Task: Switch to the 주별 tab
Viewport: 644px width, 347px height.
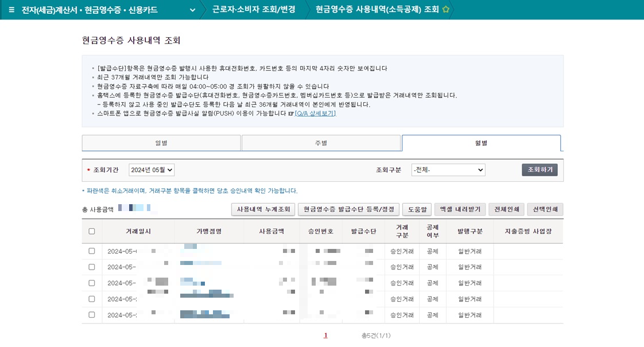Action: point(321,143)
